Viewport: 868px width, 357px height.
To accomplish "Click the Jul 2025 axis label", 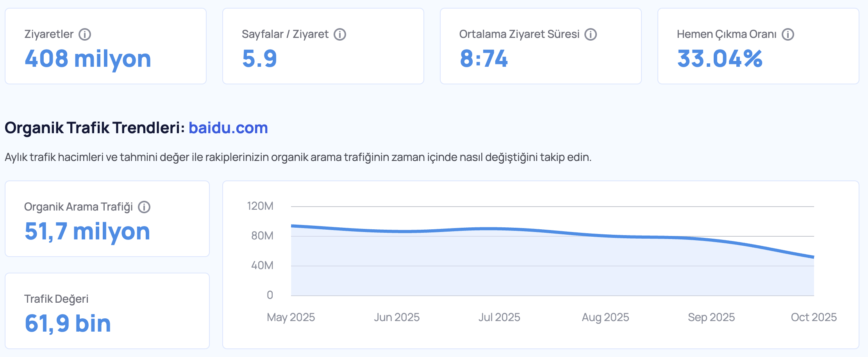I will [499, 317].
